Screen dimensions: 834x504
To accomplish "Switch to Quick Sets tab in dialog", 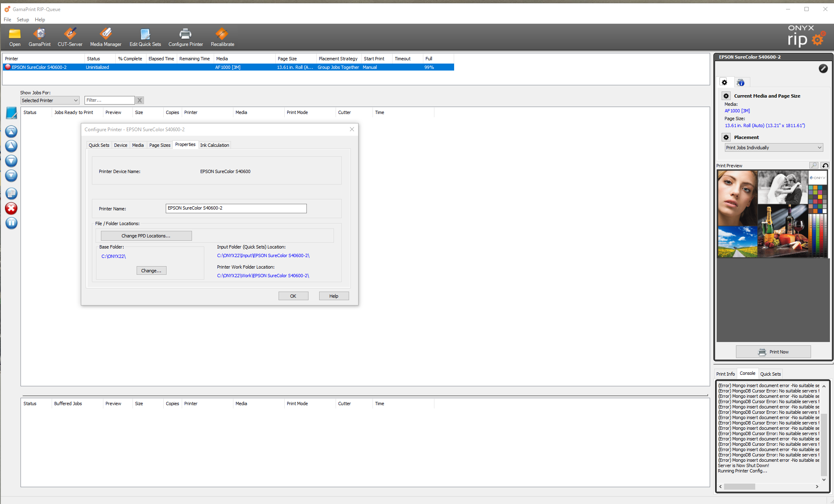I will coord(99,145).
